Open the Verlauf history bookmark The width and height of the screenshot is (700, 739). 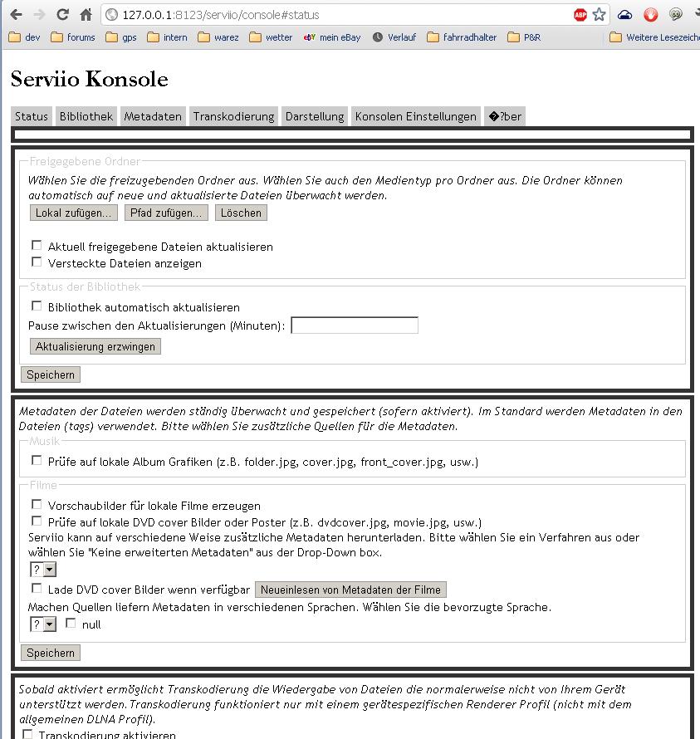(394, 37)
